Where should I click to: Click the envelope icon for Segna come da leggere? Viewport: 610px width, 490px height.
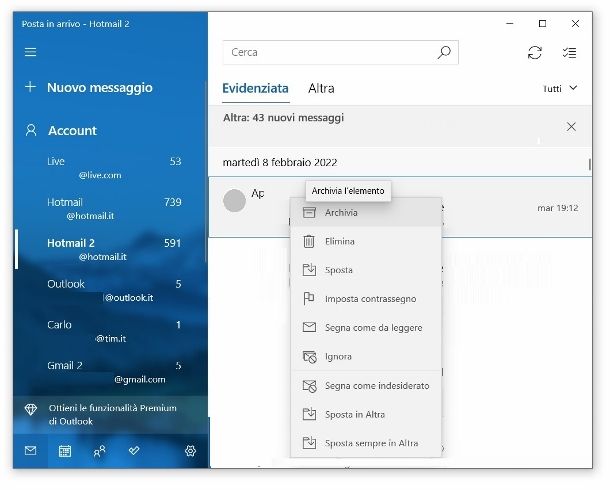(309, 327)
